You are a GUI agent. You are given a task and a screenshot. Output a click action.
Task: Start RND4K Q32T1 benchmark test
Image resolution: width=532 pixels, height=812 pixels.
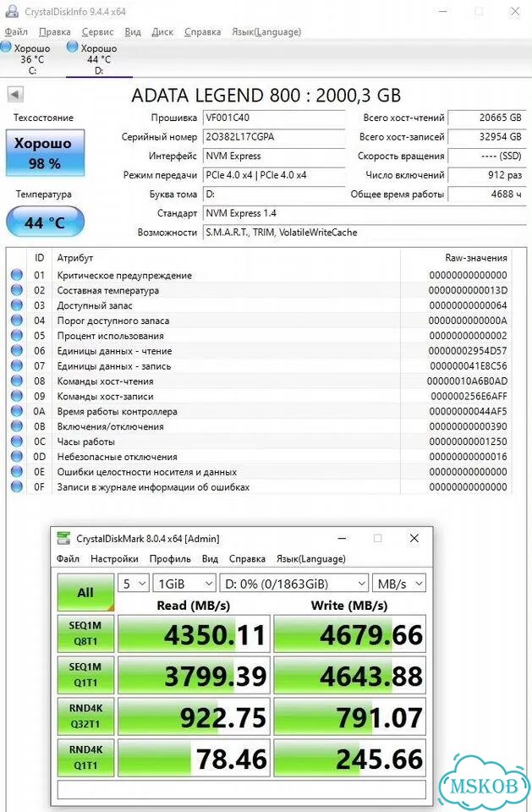[x=85, y=716]
